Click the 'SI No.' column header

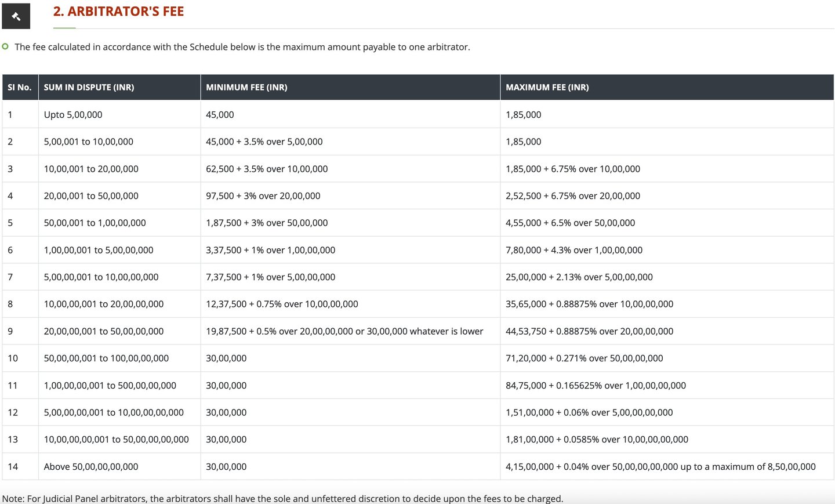[20, 87]
